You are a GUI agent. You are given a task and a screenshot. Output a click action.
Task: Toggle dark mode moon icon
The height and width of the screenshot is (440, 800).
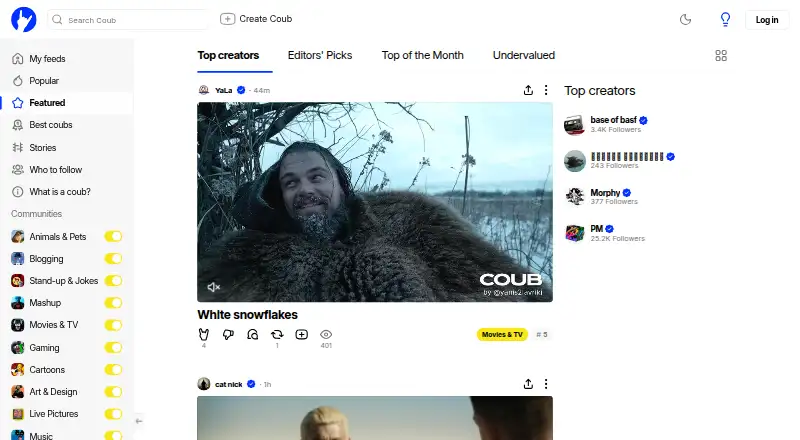(x=685, y=19)
